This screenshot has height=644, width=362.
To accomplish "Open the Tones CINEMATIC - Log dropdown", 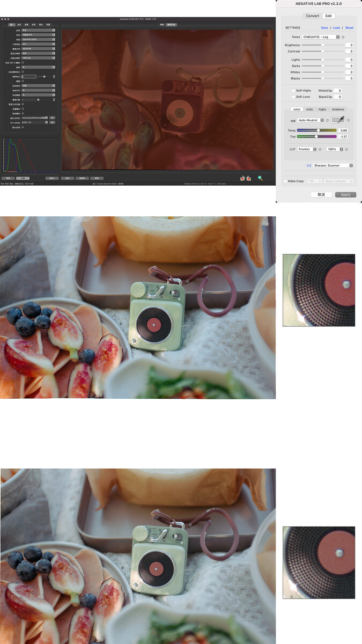I will [321, 37].
